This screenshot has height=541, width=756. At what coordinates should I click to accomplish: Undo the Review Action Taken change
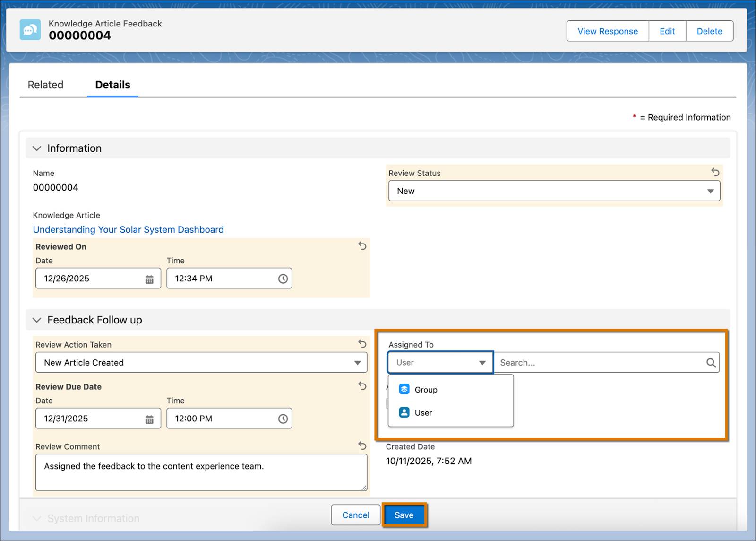click(x=362, y=344)
